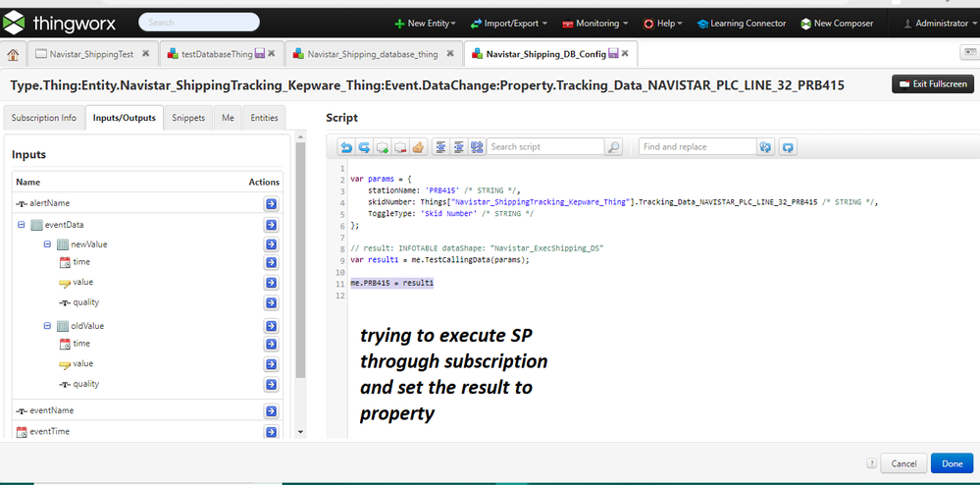Click the replace all icon in script toolbar
This screenshot has height=485, width=980.
[x=788, y=147]
